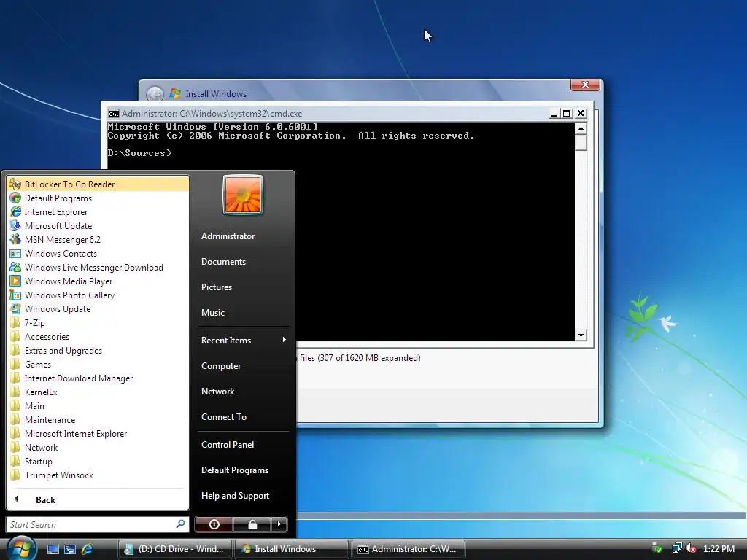Expand the KernelEx folder
The height and width of the screenshot is (560, 747).
tap(98, 392)
